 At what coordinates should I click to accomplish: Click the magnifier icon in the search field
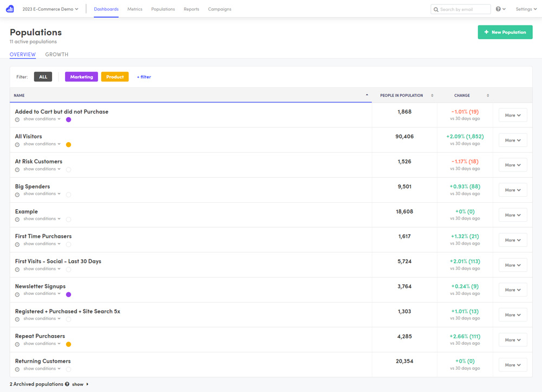(x=435, y=9)
